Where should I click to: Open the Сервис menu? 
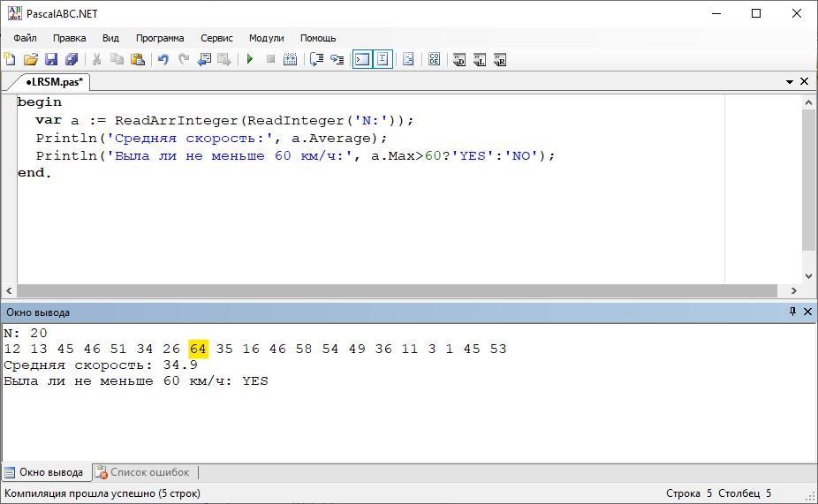[x=216, y=38]
